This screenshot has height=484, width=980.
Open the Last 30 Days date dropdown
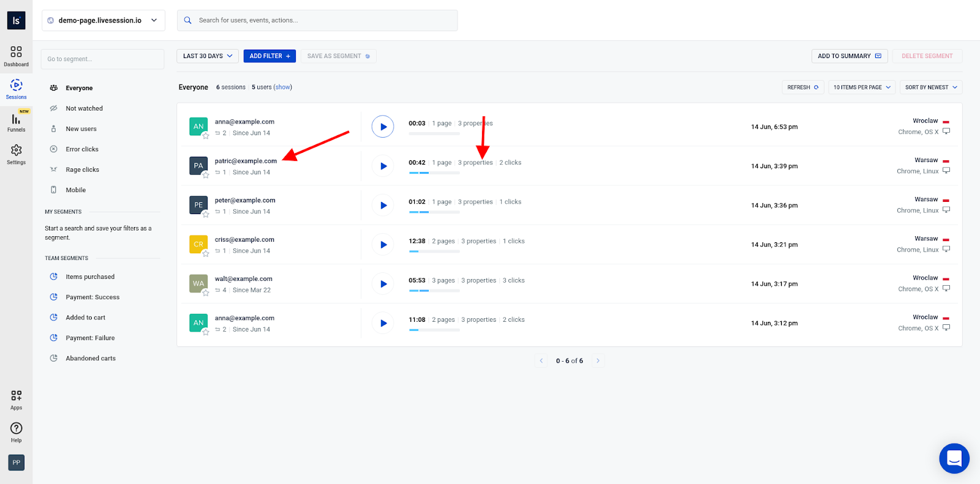tap(208, 56)
